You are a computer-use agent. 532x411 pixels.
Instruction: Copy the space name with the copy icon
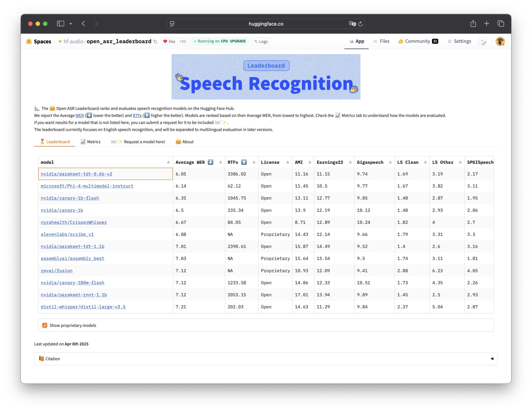coord(155,42)
